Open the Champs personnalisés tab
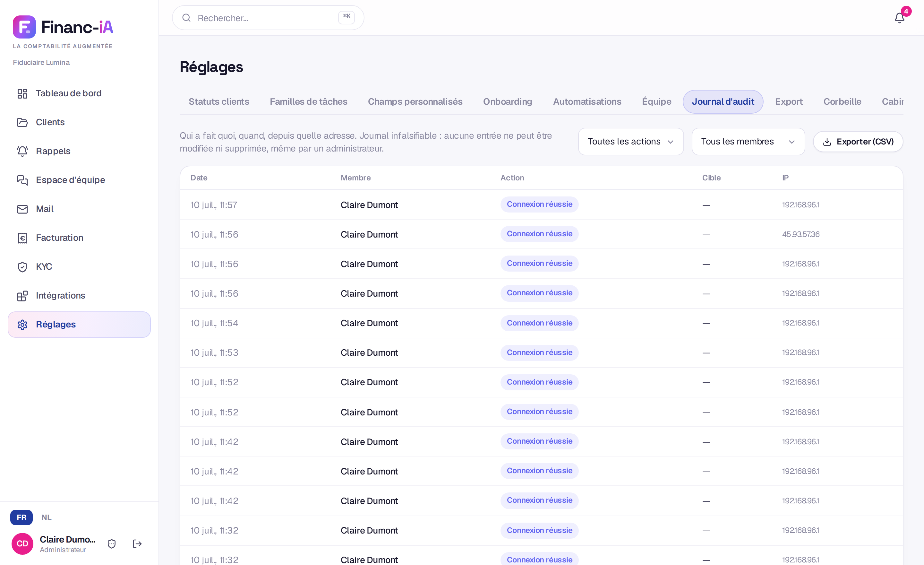This screenshot has height=565, width=924. click(415, 102)
